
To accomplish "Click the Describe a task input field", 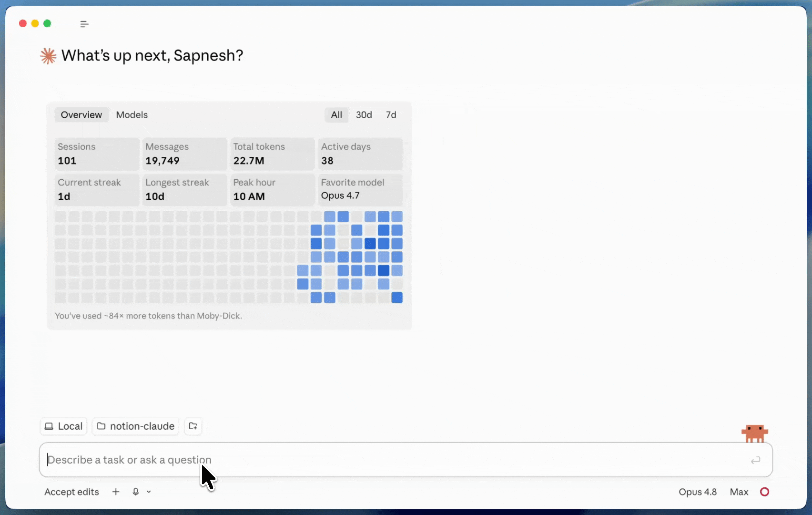I will pos(406,460).
